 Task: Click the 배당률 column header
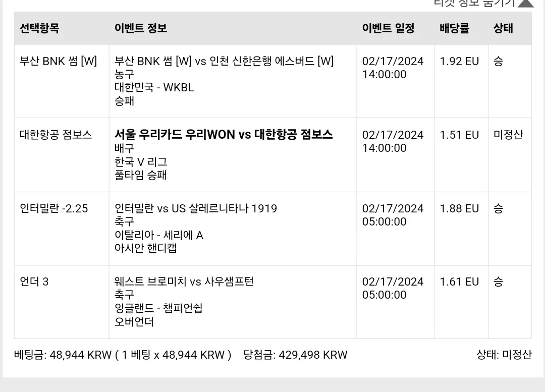(454, 28)
